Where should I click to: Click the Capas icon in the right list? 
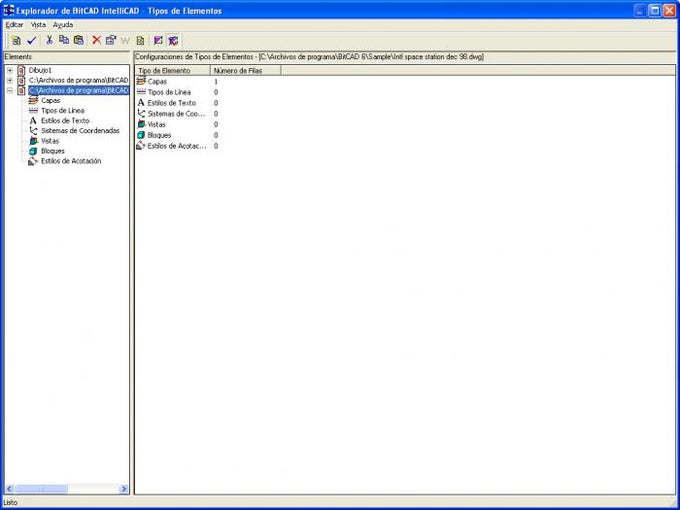click(141, 81)
